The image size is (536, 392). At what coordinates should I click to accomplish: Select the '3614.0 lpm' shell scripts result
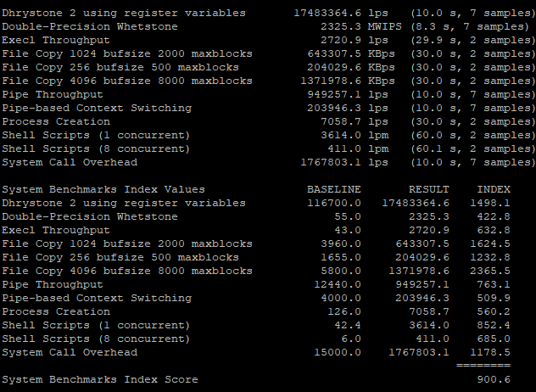click(355, 135)
